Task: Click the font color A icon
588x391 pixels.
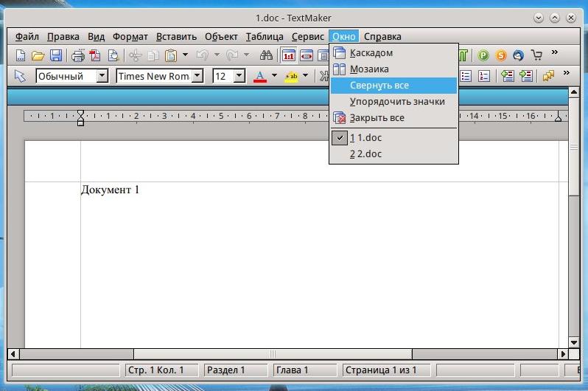Action: click(x=260, y=76)
